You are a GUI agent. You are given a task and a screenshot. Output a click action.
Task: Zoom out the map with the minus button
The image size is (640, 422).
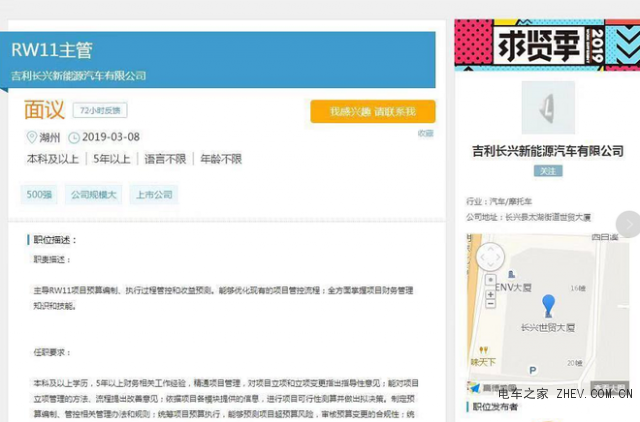click(491, 304)
